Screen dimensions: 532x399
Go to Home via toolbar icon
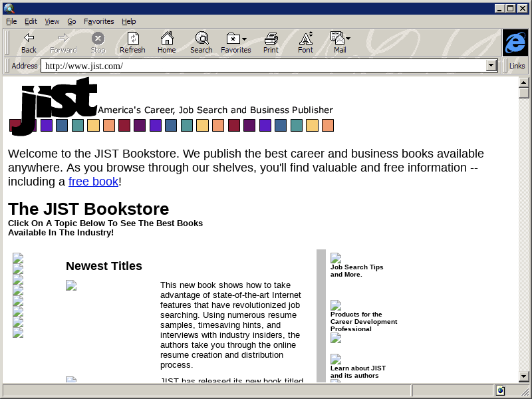pos(166,43)
